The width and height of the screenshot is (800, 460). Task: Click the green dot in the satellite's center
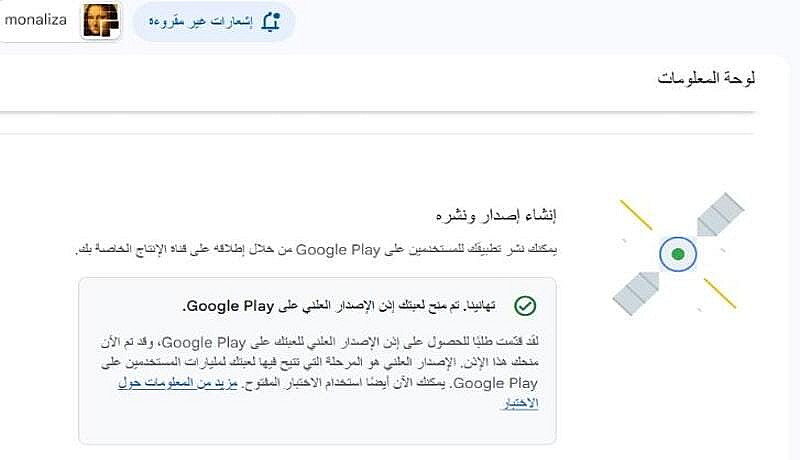pos(678,254)
